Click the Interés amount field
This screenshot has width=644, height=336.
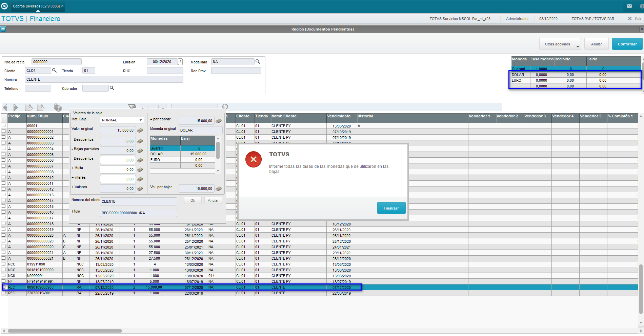tap(118, 179)
